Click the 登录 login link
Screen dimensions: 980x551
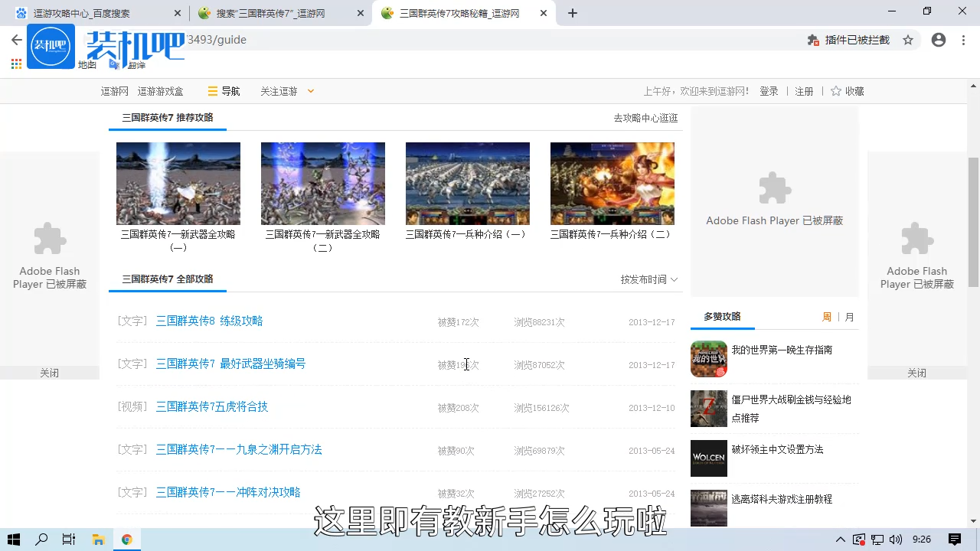(x=769, y=90)
